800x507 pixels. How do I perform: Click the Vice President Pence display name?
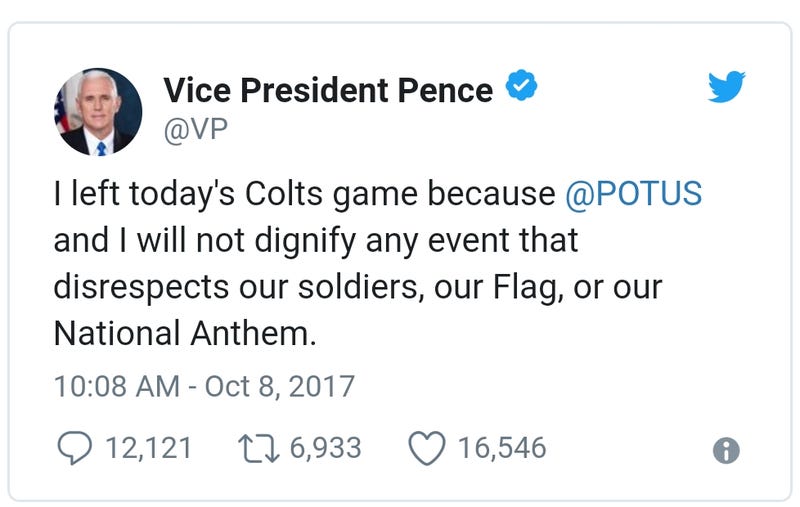328,90
